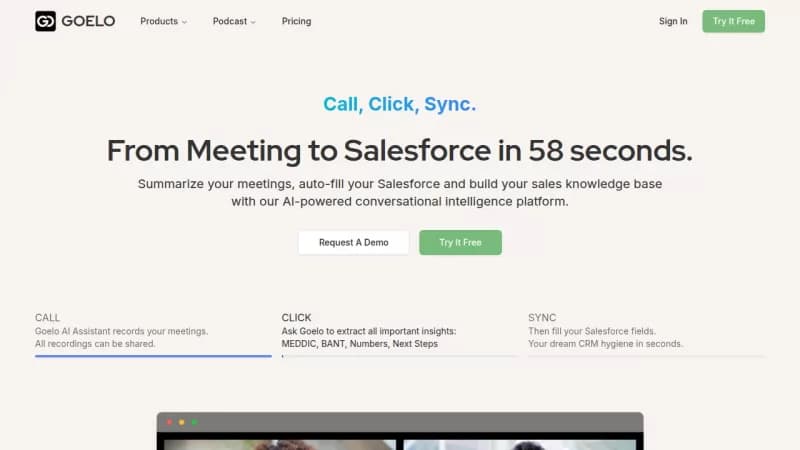Screen dimensions: 800x450
Task: Select the SYNC step tab
Action: pos(646,331)
